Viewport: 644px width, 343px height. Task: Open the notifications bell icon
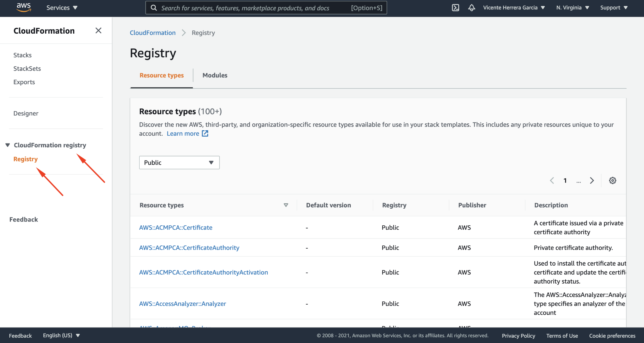(x=471, y=8)
